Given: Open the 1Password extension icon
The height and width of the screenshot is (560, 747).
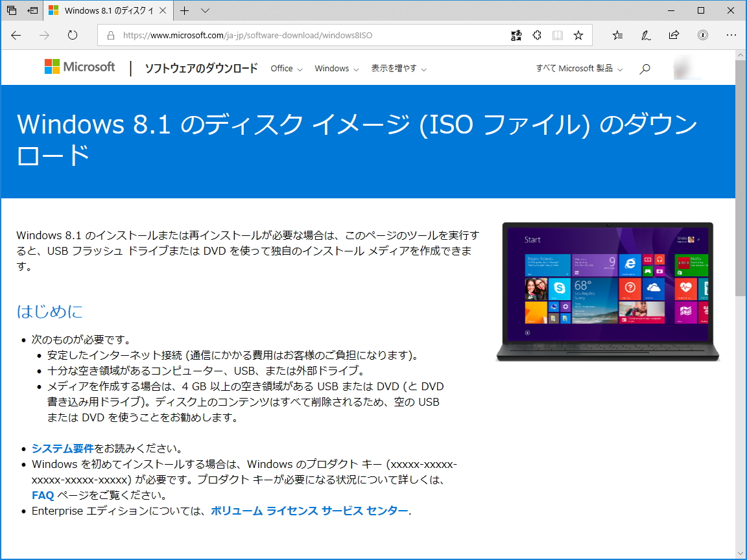Looking at the screenshot, I should 702,36.
